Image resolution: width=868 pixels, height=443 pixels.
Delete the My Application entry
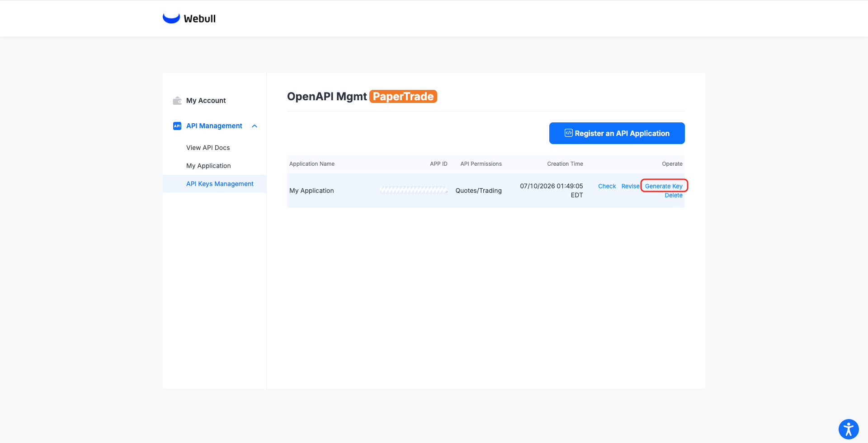674,195
